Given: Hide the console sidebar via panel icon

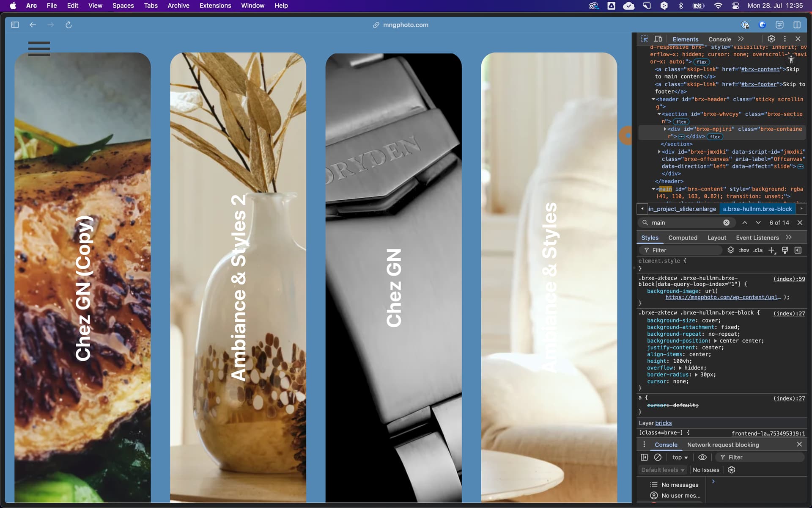Looking at the screenshot, I should pyautogui.click(x=644, y=457).
